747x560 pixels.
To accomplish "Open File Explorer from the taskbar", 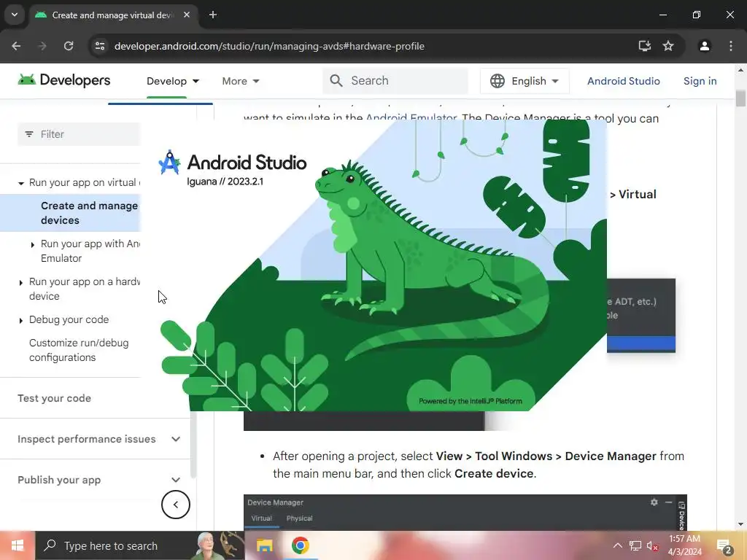I will pos(264,545).
